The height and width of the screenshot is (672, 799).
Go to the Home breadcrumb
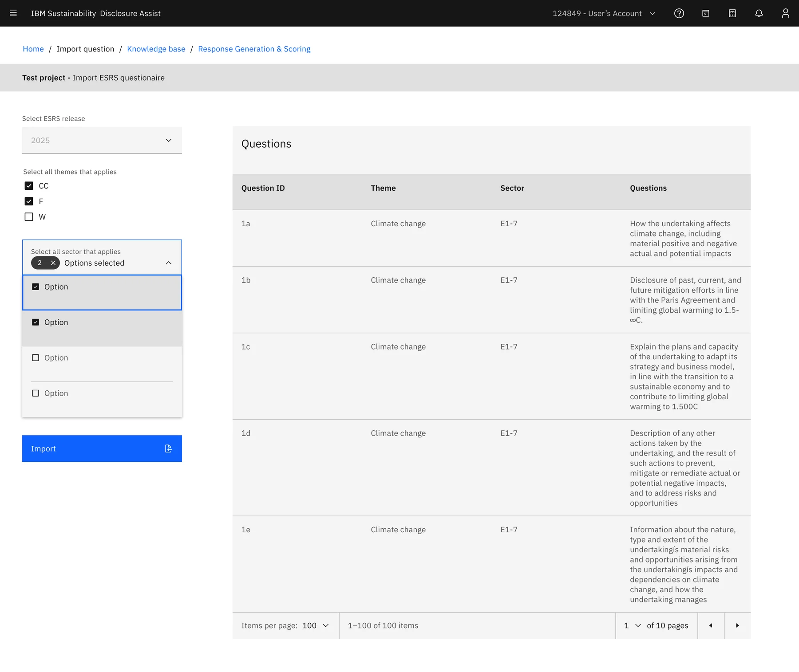click(33, 49)
